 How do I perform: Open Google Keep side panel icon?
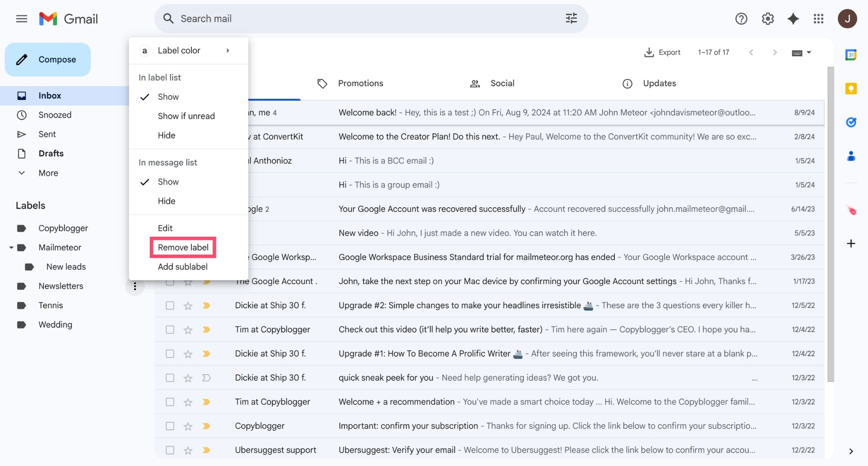tap(851, 88)
